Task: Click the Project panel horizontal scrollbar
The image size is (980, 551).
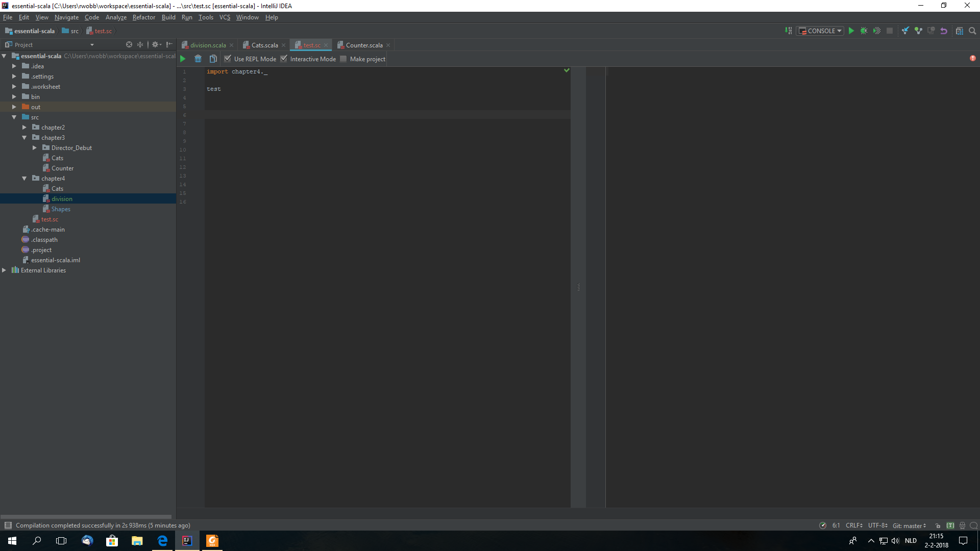Action: [x=86, y=516]
